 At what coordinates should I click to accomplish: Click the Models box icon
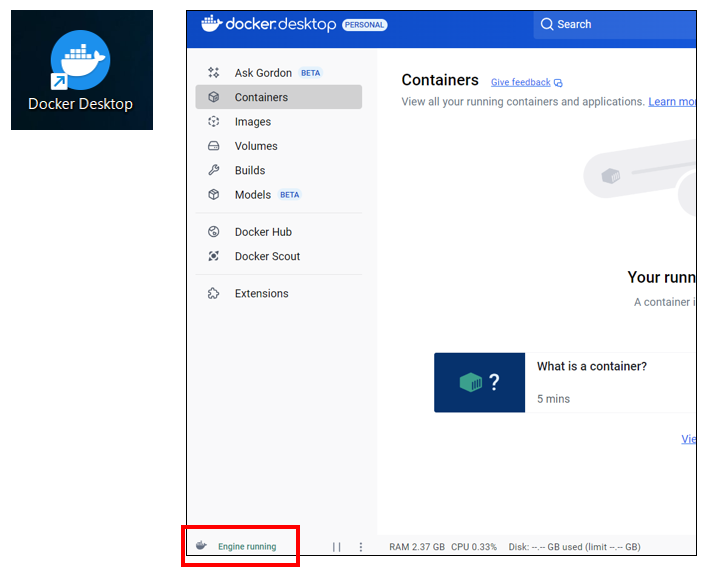pyautogui.click(x=214, y=195)
